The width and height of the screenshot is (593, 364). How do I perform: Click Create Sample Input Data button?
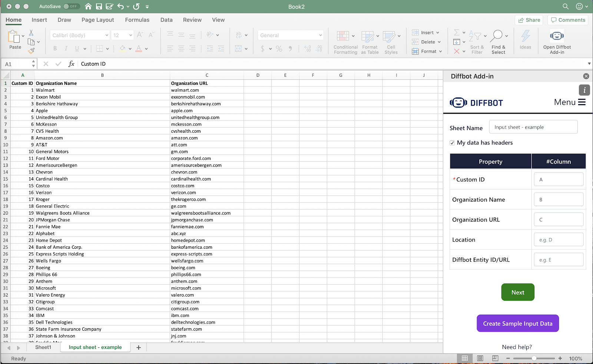pos(518,323)
